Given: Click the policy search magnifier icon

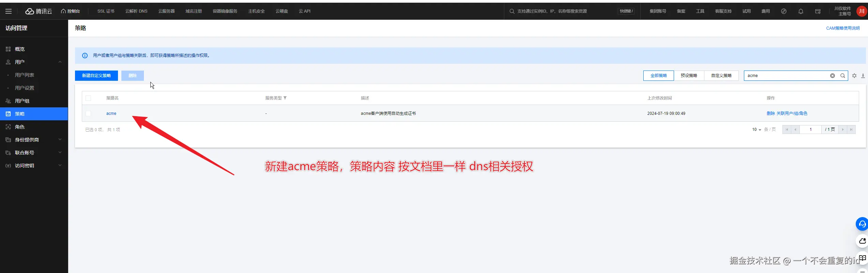Looking at the screenshot, I should (842, 76).
